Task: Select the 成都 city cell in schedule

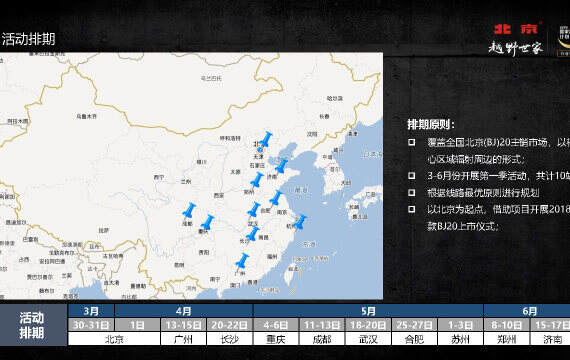Action: click(322, 339)
